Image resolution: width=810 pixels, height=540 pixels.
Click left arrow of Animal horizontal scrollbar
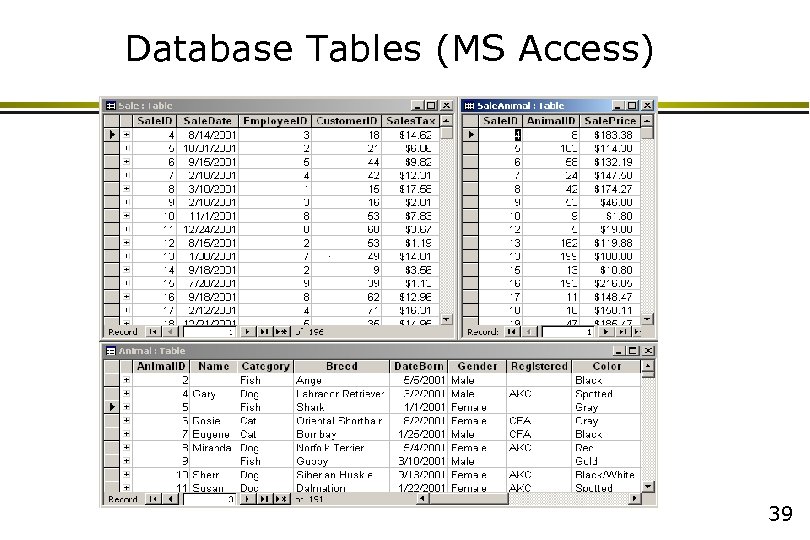[423, 499]
